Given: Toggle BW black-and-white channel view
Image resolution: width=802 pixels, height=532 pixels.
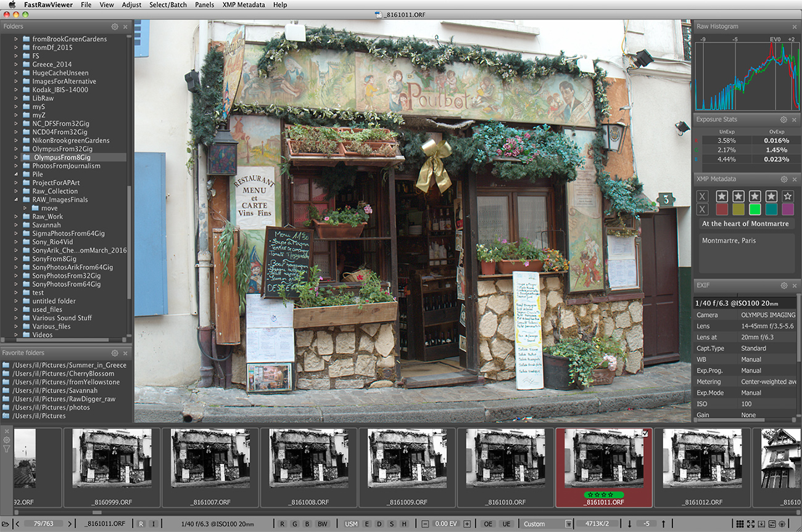Looking at the screenshot, I should pos(322,524).
